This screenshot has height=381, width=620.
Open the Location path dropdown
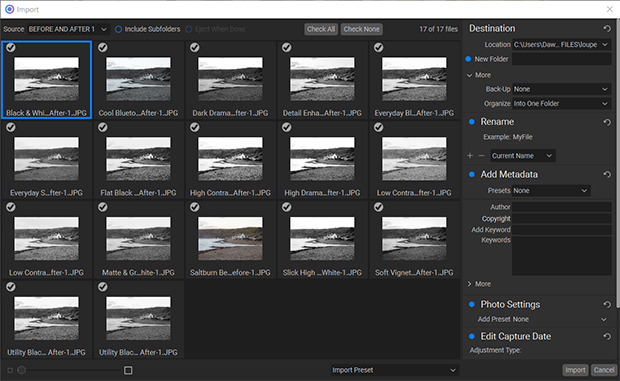coord(561,45)
